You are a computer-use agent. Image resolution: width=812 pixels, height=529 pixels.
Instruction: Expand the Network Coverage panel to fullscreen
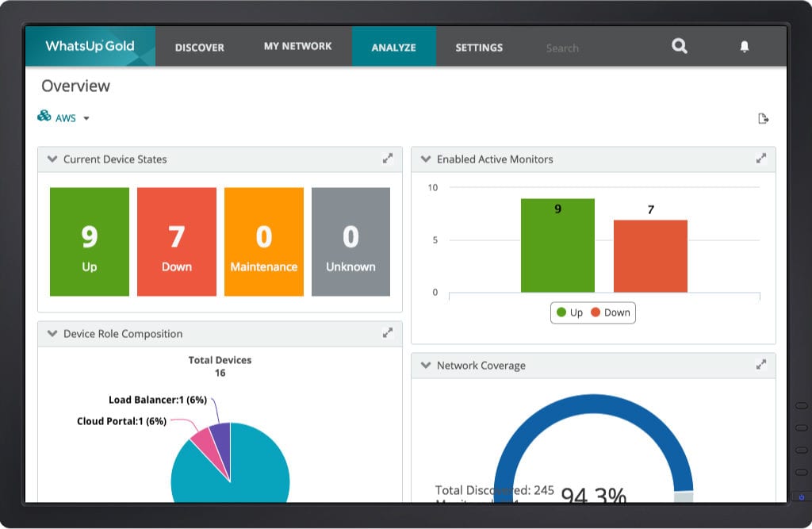pos(762,365)
